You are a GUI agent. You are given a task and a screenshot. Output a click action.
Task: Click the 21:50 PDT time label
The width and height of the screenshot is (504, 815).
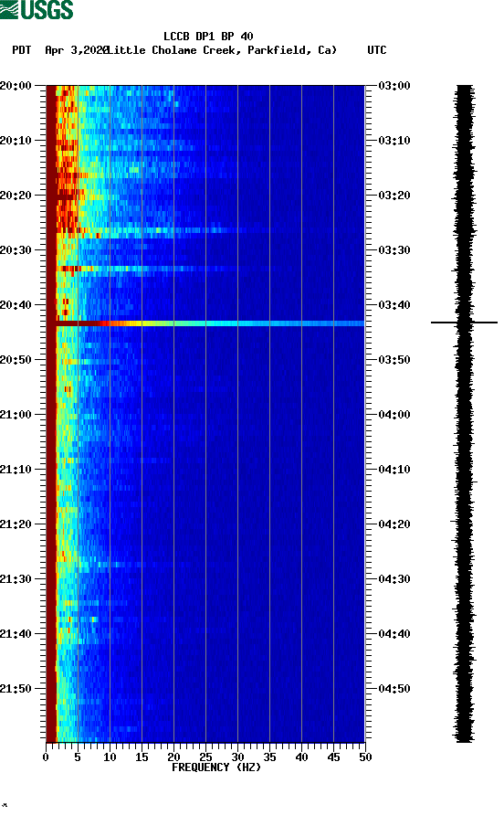click(x=16, y=689)
